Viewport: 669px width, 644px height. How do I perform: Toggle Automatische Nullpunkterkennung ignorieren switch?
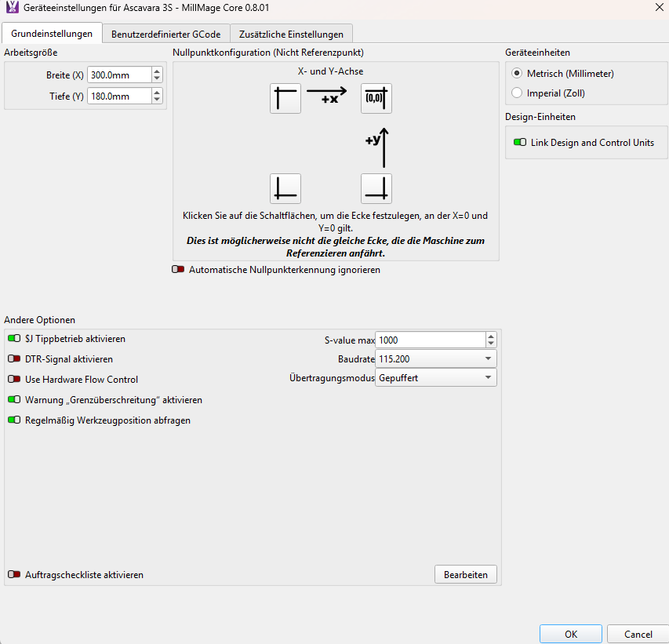178,270
